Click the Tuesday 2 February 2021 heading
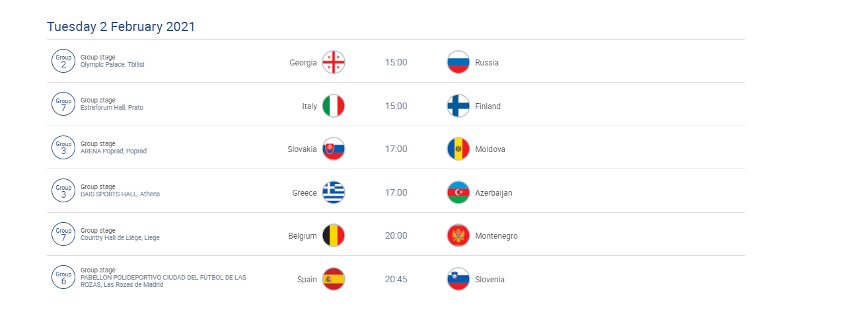This screenshot has width=868, height=318. click(x=121, y=26)
